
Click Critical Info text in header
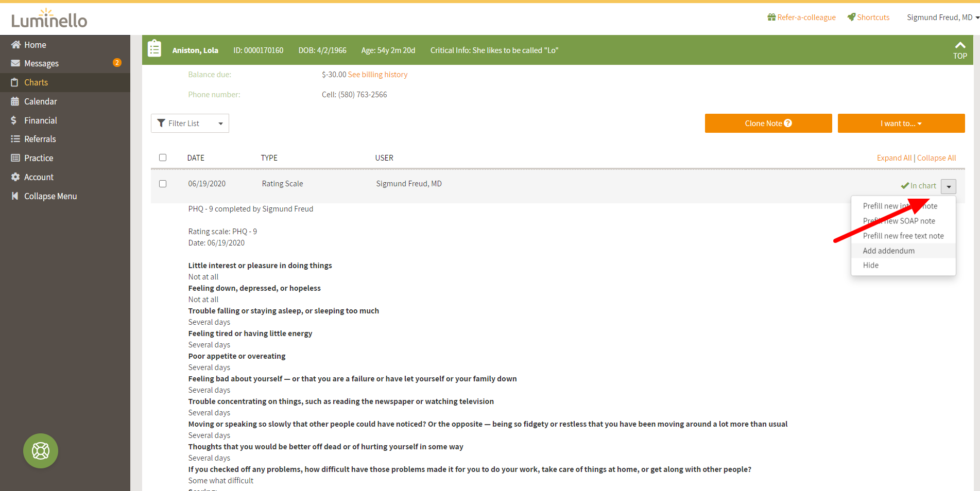pos(494,50)
